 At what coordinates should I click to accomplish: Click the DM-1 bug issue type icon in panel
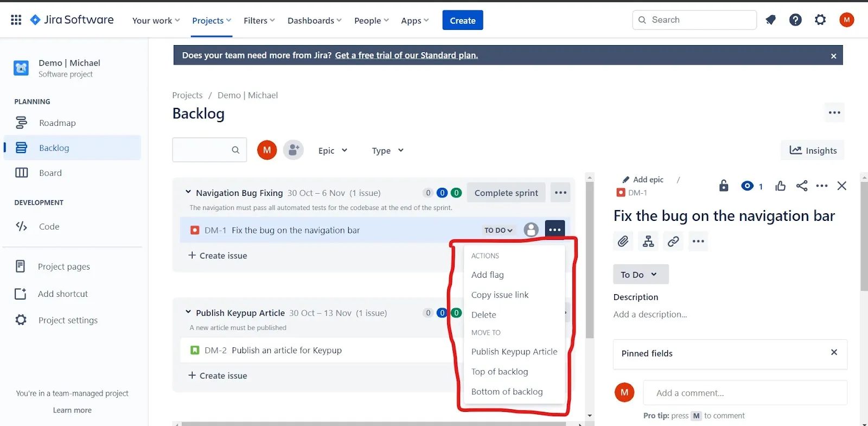click(x=621, y=193)
